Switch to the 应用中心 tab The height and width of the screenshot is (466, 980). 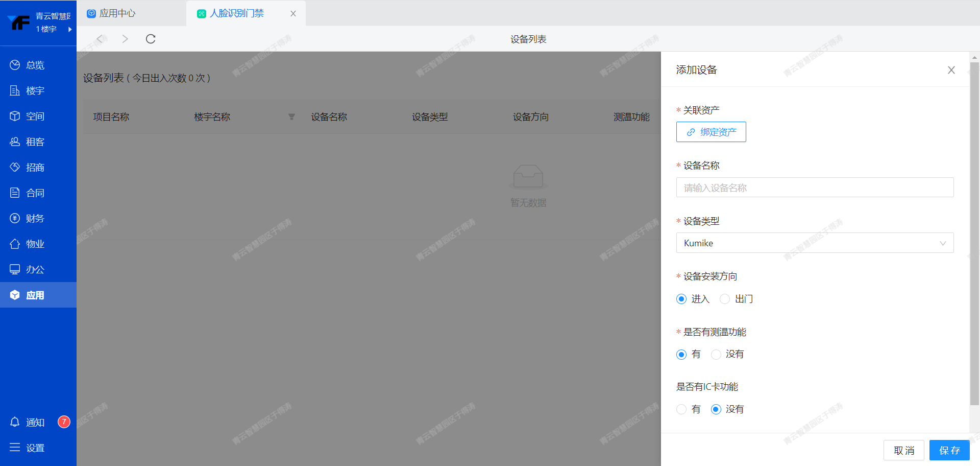click(x=117, y=13)
